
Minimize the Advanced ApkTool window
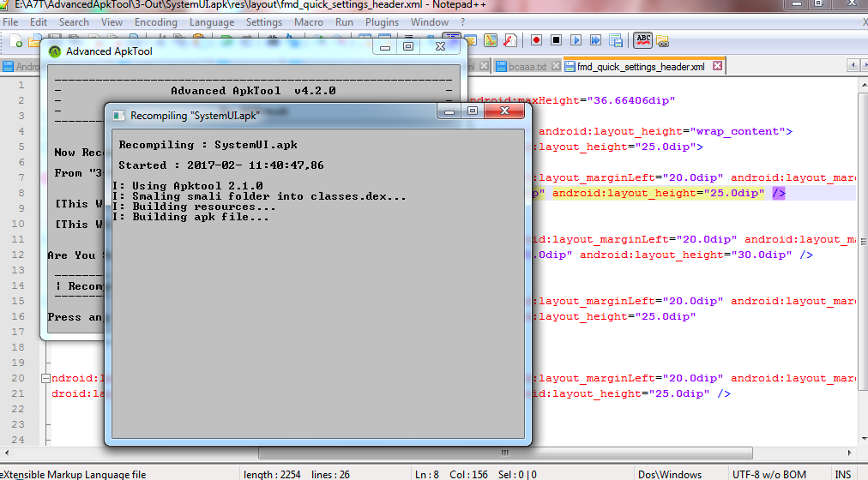click(x=385, y=47)
